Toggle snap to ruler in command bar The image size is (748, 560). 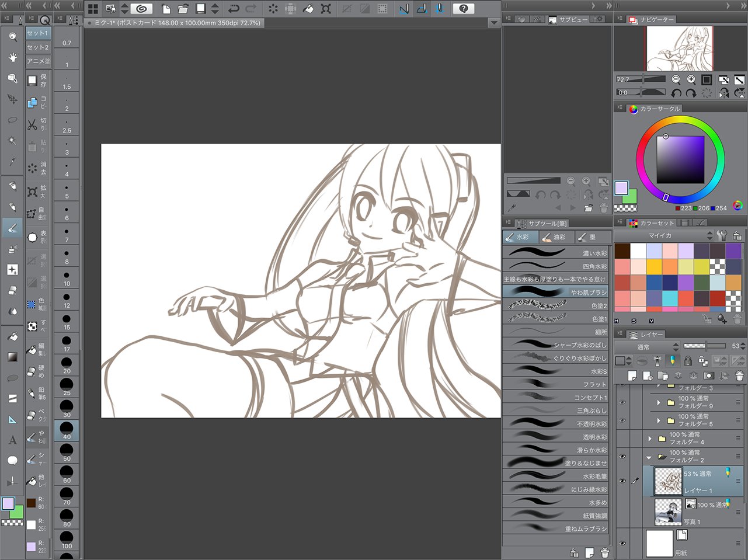pyautogui.click(x=404, y=9)
